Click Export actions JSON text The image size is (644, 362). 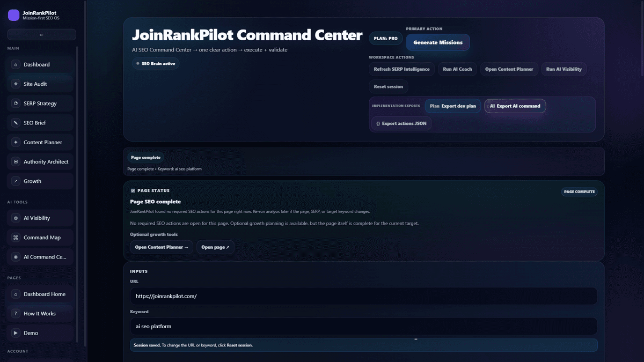tap(404, 123)
